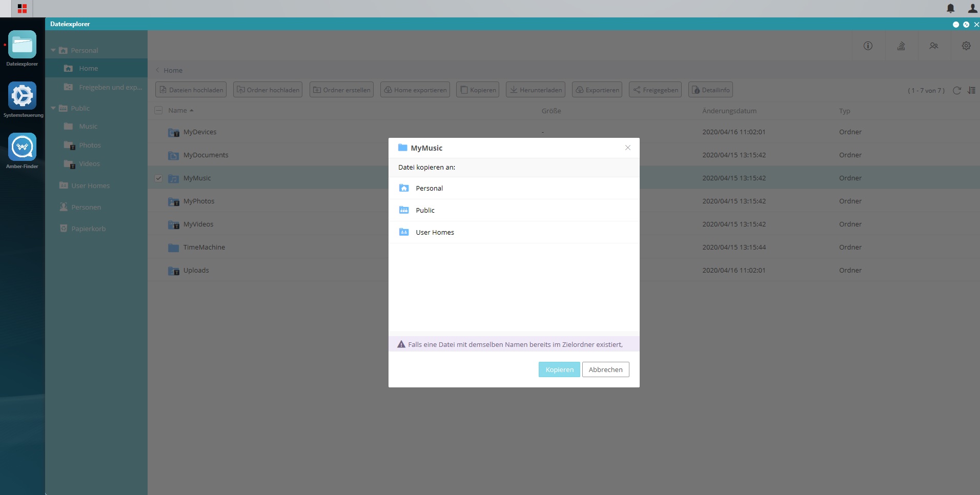This screenshot has height=495, width=980.
Task: Refresh the file list
Action: (x=956, y=90)
